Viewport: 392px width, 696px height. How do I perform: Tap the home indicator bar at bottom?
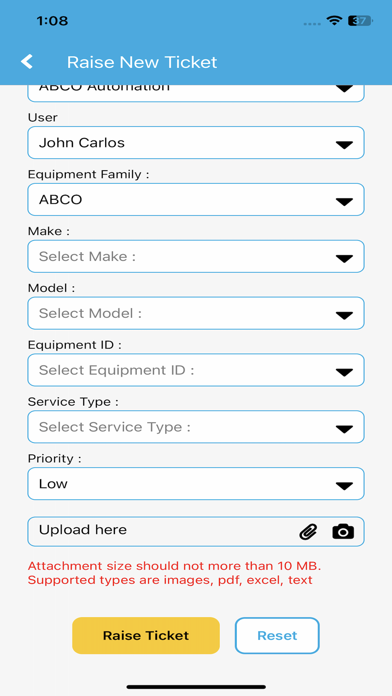pyautogui.click(x=196, y=687)
